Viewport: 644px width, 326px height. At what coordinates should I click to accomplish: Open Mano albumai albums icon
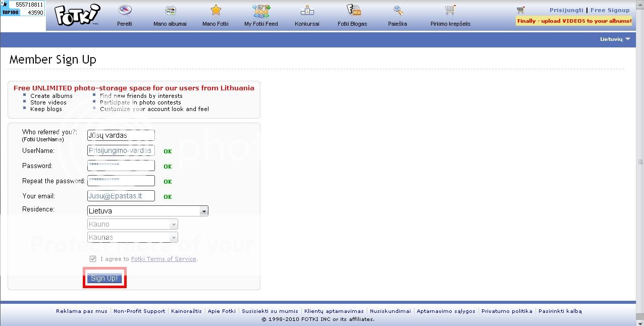coord(170,10)
